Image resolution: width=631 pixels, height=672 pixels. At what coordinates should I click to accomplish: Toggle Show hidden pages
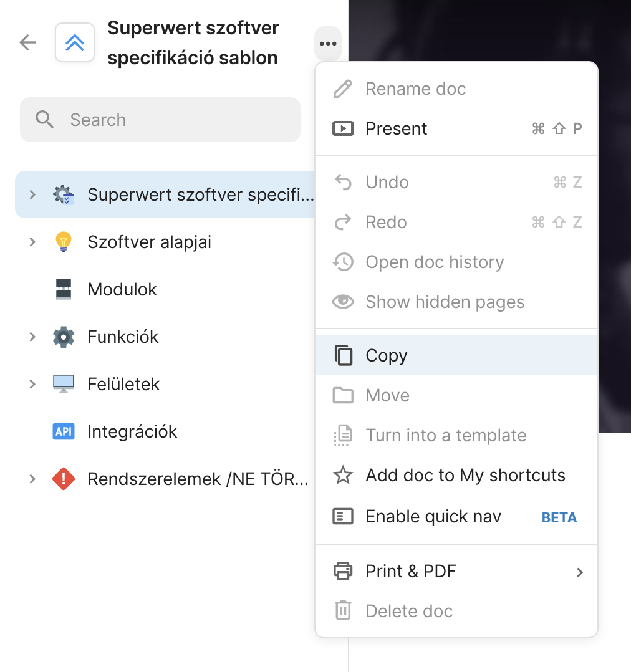[x=445, y=302]
